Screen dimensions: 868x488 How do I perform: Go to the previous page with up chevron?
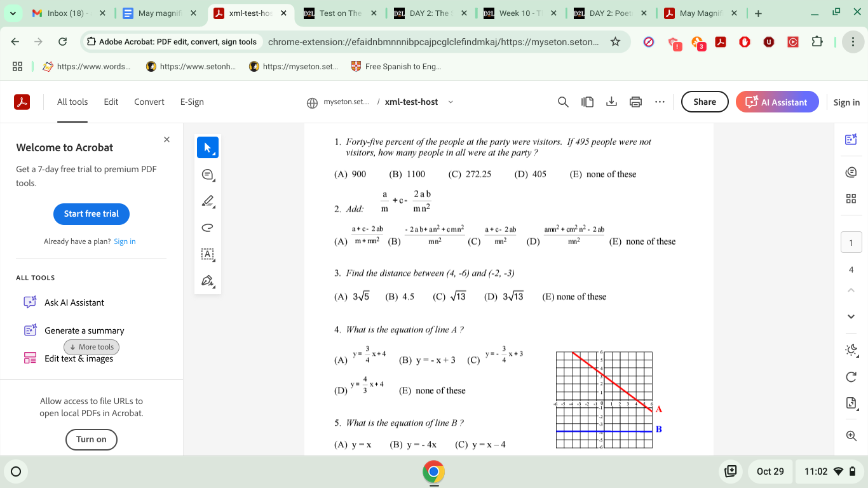click(x=851, y=290)
